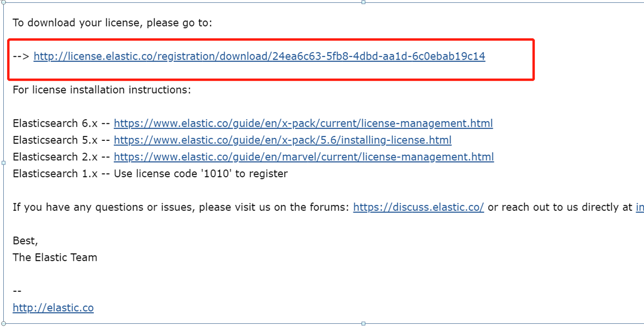Click the bottom center frame handle

tap(363, 324)
